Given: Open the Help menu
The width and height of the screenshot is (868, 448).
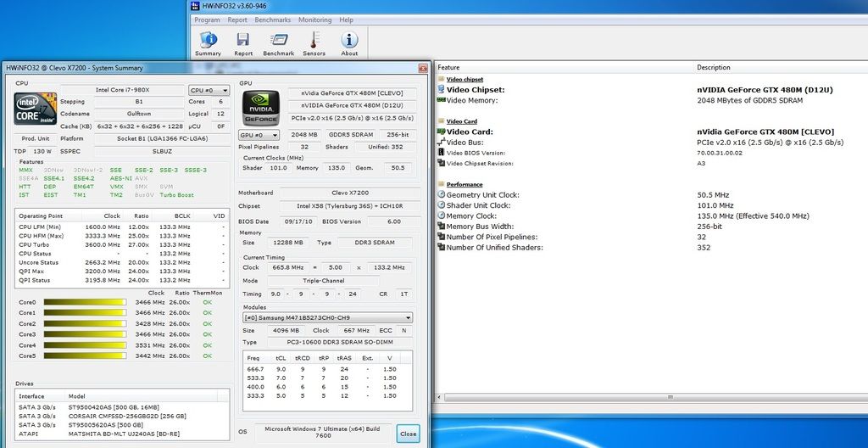Looking at the screenshot, I should tap(346, 20).
